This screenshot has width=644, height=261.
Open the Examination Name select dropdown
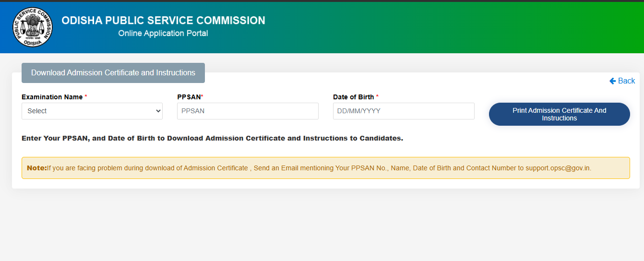pyautogui.click(x=92, y=111)
